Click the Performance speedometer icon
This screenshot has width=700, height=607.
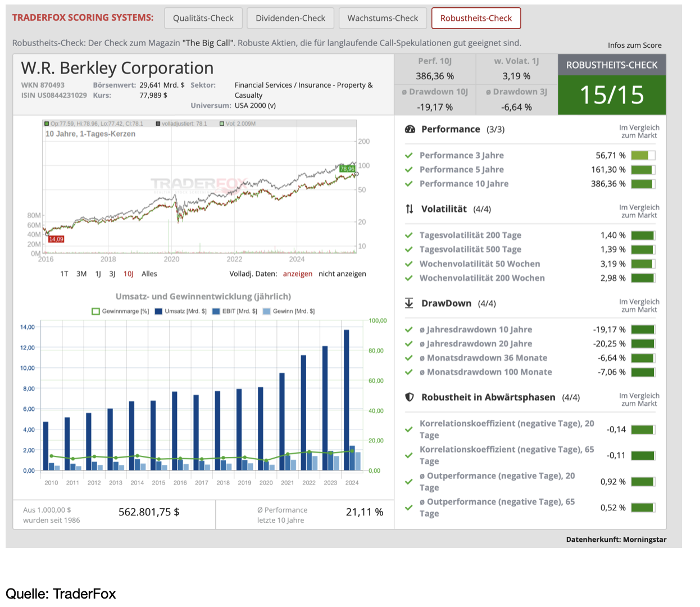pyautogui.click(x=410, y=129)
